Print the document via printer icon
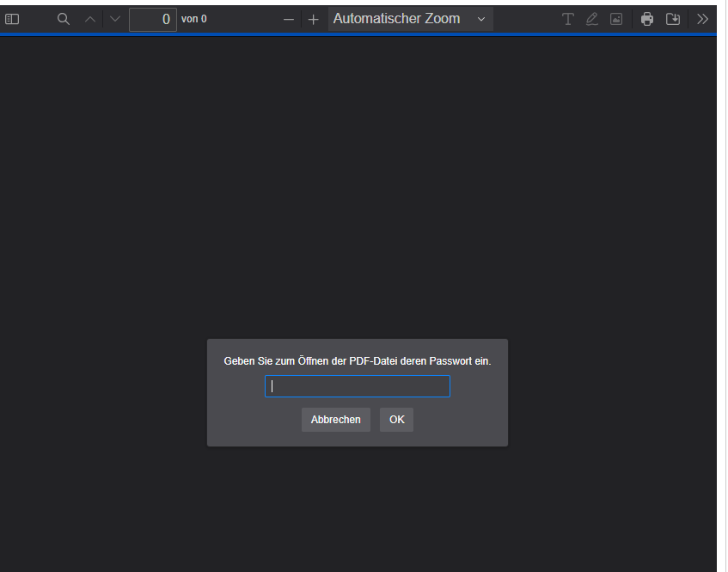The width and height of the screenshot is (728, 572). click(646, 19)
